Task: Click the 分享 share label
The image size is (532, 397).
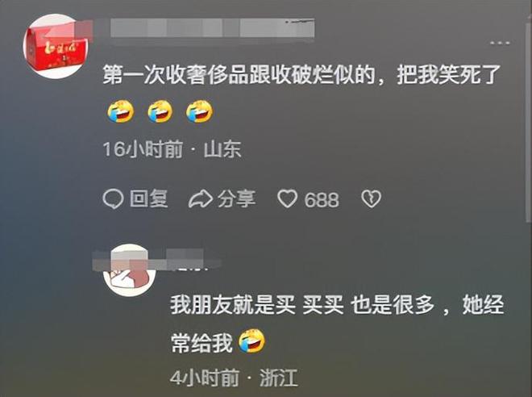Action: click(236, 198)
